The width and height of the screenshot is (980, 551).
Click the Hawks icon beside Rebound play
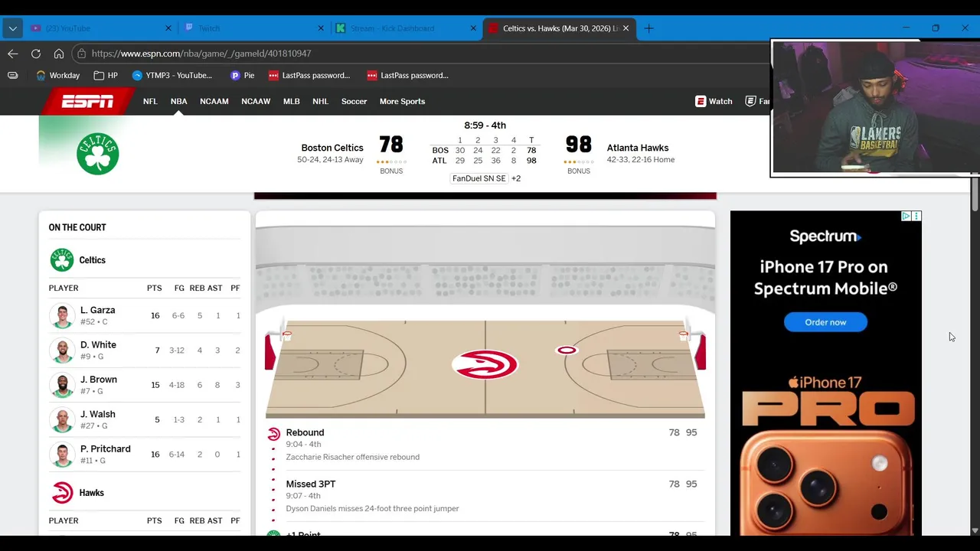[273, 434]
